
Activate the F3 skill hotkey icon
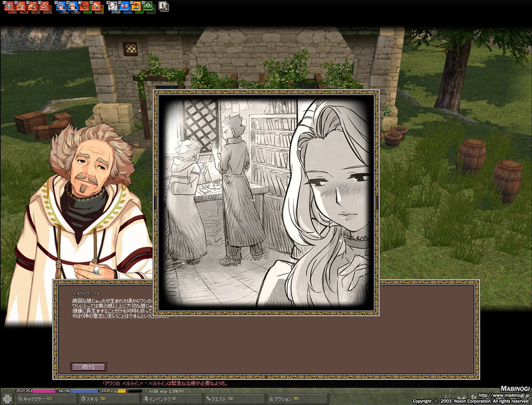(x=32, y=6)
